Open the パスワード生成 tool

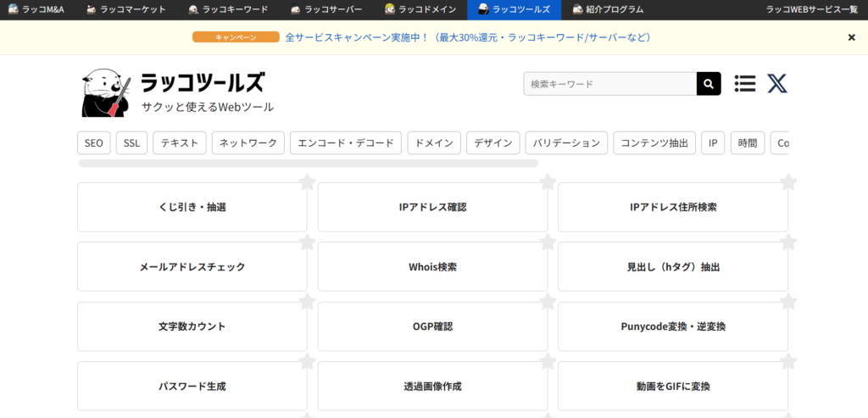[192, 387]
